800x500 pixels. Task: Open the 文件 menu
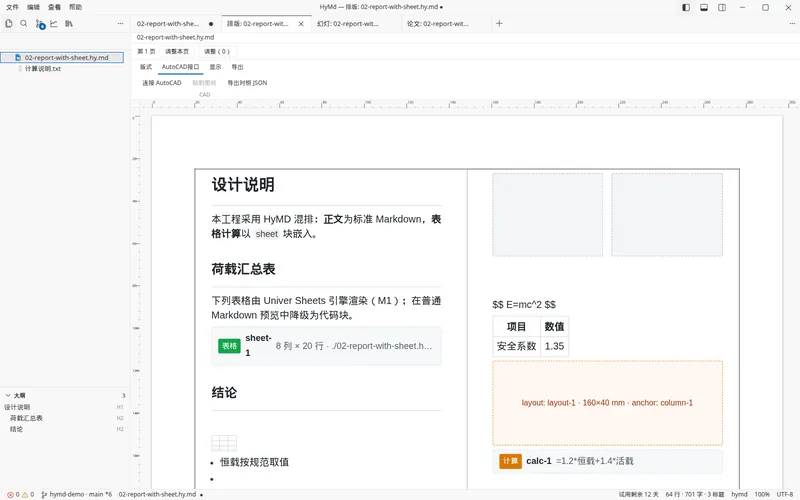12,7
